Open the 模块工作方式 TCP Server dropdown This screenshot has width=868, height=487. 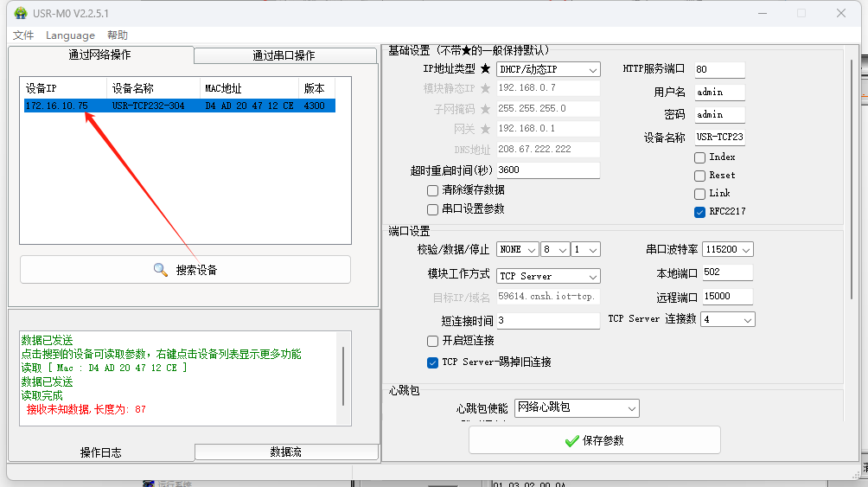pyautogui.click(x=548, y=276)
